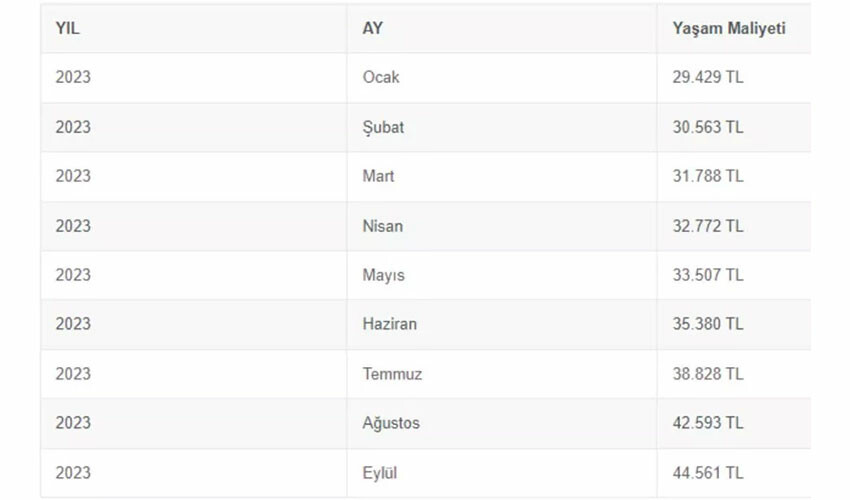850x500 pixels.
Task: Select the Haziran month cell
Action: 389,324
